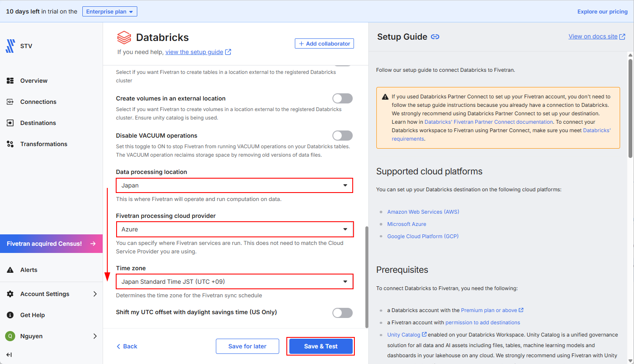634x364 pixels.
Task: Toggle Disable VACUUM operations switch
Action: [x=342, y=136]
